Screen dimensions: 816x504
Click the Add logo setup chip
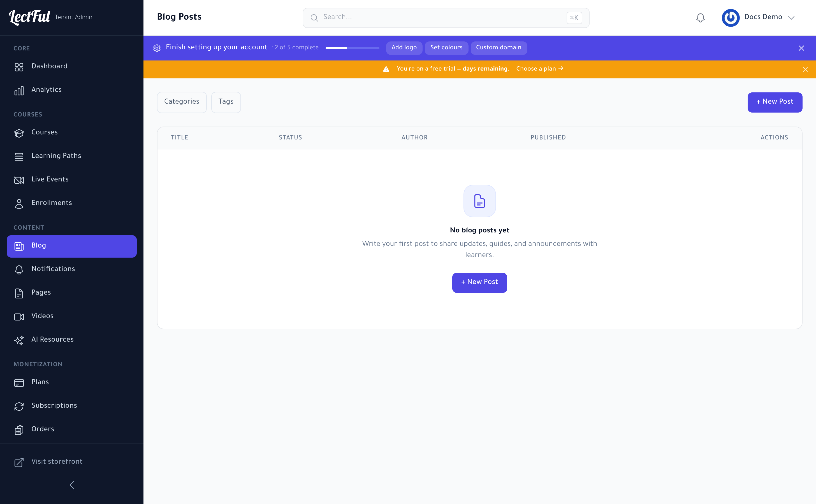[x=404, y=48]
